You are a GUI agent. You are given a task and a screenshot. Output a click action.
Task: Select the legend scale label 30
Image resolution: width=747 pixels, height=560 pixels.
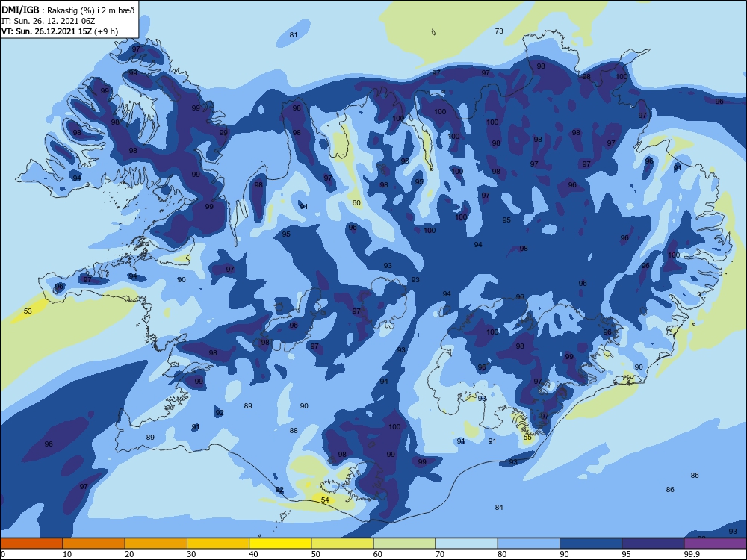coord(191,554)
